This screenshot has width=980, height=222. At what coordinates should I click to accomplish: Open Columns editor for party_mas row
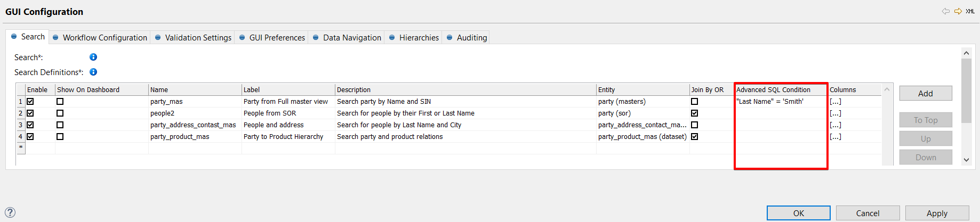point(836,101)
